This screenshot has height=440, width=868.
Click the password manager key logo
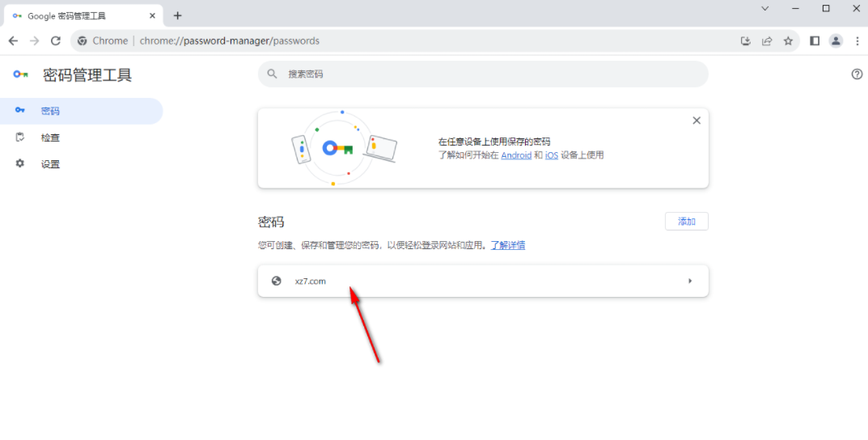(21, 74)
